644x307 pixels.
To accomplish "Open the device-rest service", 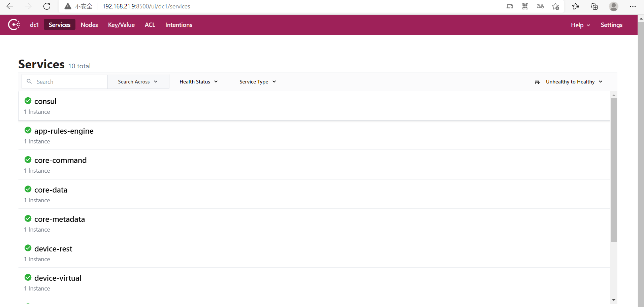I will 314,253.
